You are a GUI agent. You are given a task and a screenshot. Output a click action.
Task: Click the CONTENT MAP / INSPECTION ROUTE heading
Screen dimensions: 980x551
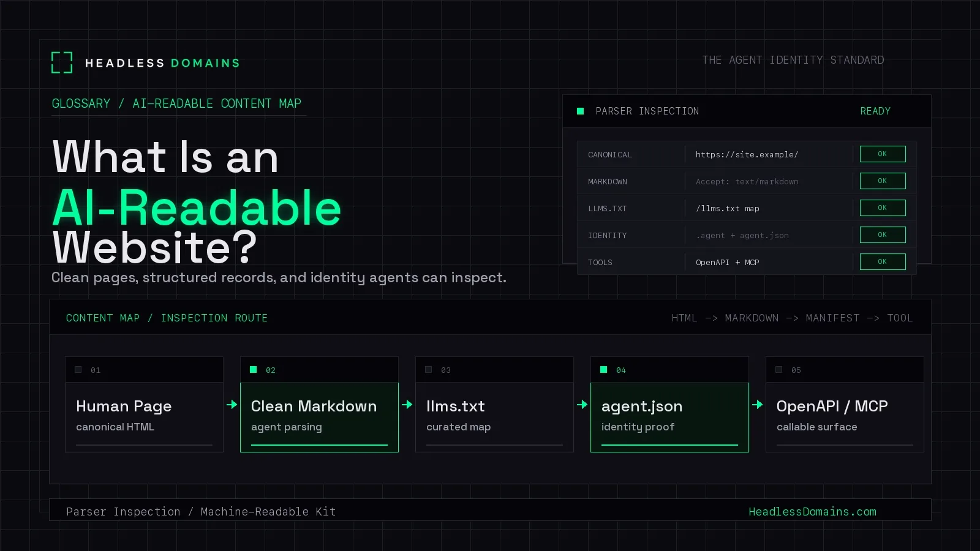click(x=167, y=318)
